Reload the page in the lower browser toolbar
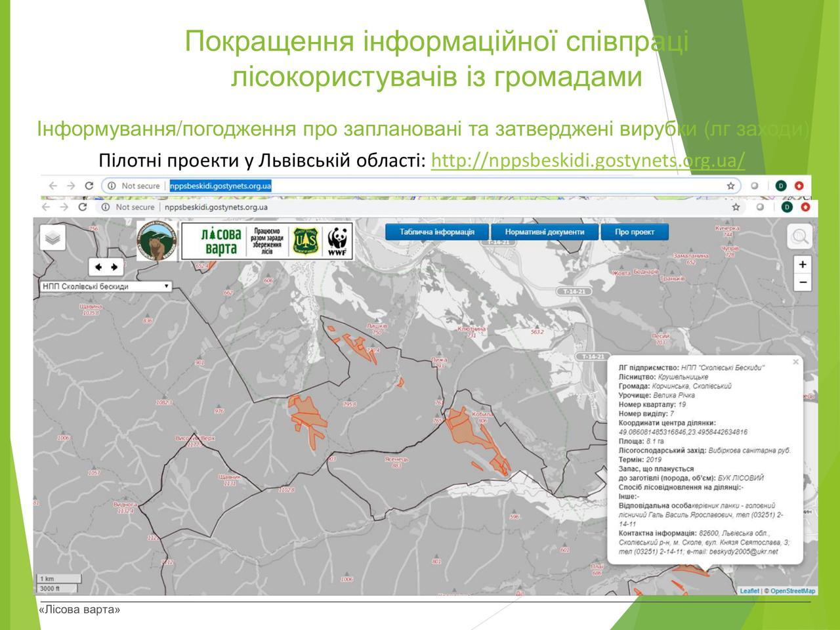 pyautogui.click(x=83, y=207)
